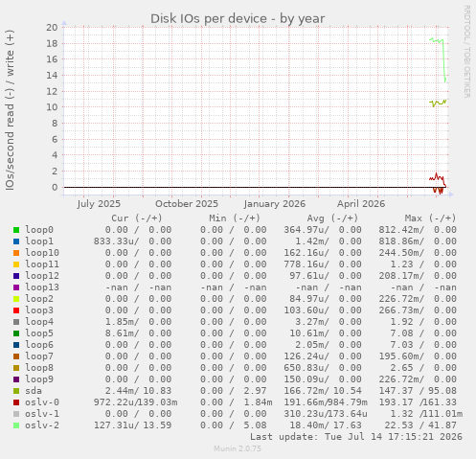Click oslv-2 max value '22.53 / 41.87'
Image resolution: width=476 pixels, height=459 pixels.
[x=420, y=425]
